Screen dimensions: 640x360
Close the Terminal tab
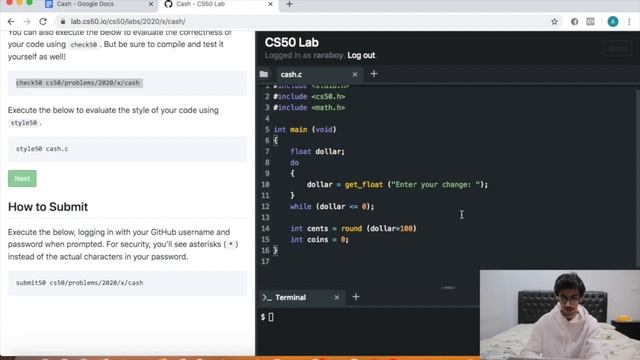(x=337, y=298)
